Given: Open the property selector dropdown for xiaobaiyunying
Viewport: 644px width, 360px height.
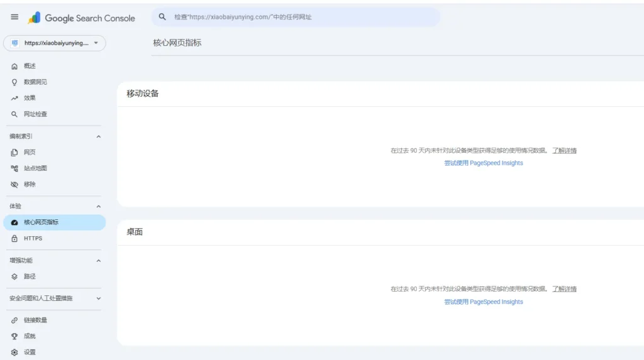Looking at the screenshot, I should click(55, 43).
